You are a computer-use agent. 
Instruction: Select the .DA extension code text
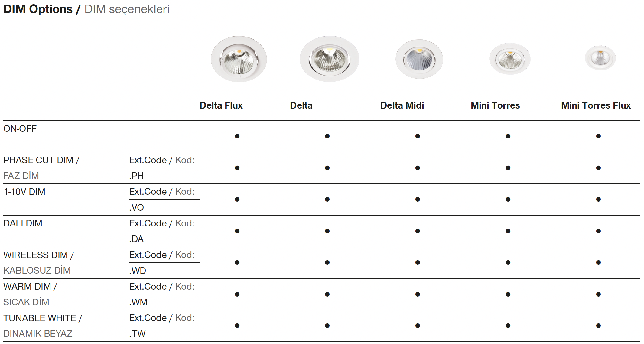point(136,239)
